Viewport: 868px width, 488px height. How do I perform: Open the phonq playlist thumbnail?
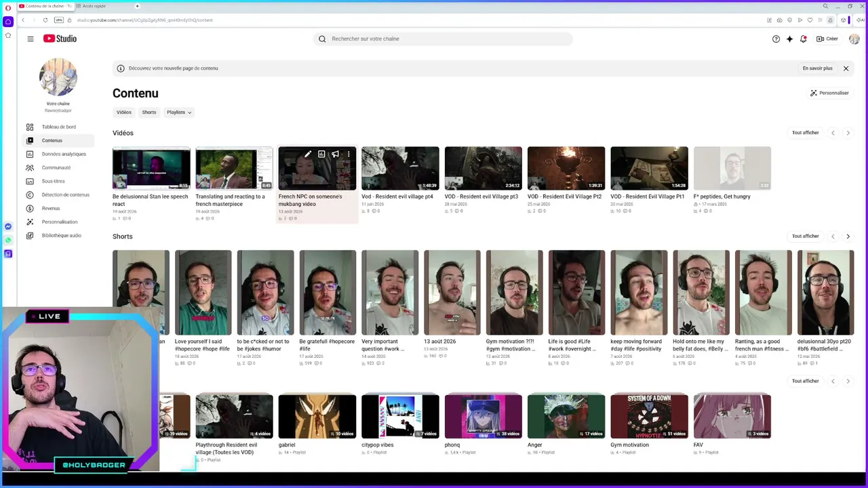click(x=484, y=416)
